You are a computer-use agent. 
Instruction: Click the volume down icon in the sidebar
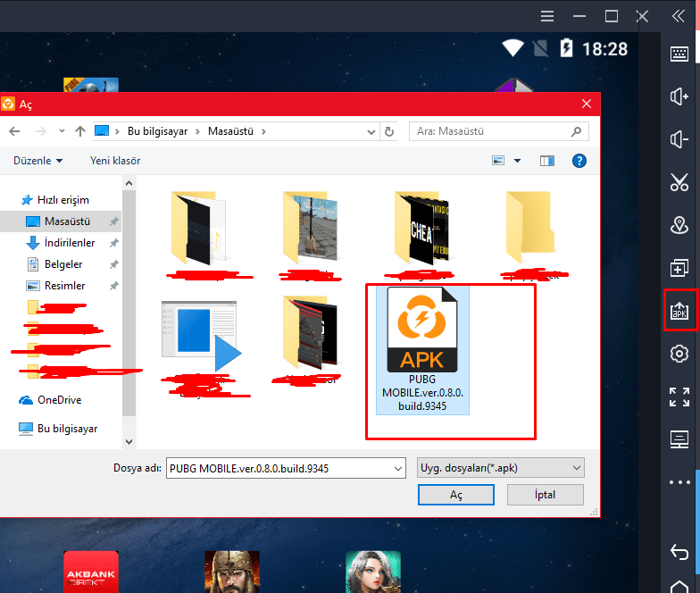679,139
